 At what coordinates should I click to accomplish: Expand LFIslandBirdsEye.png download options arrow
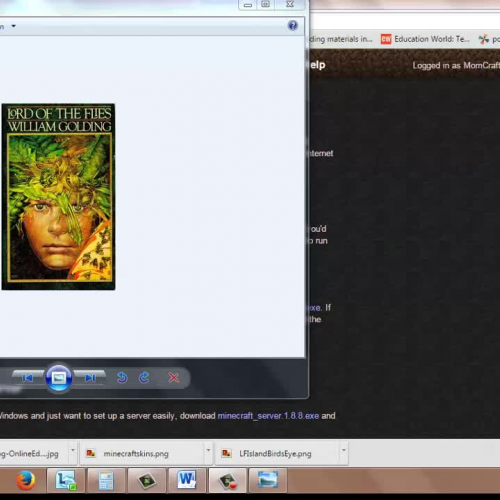coord(344,451)
